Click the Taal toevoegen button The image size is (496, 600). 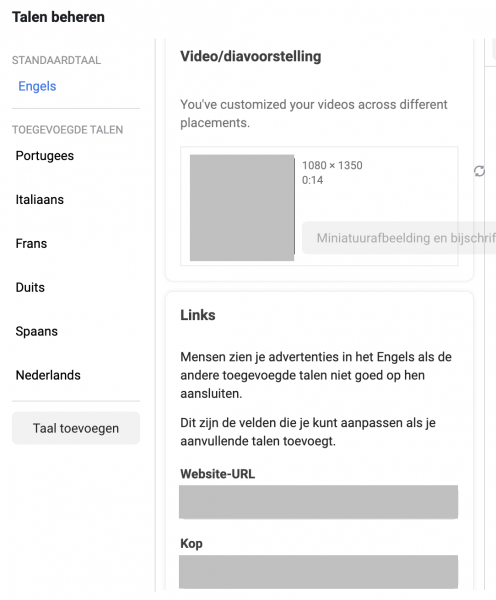click(x=76, y=428)
